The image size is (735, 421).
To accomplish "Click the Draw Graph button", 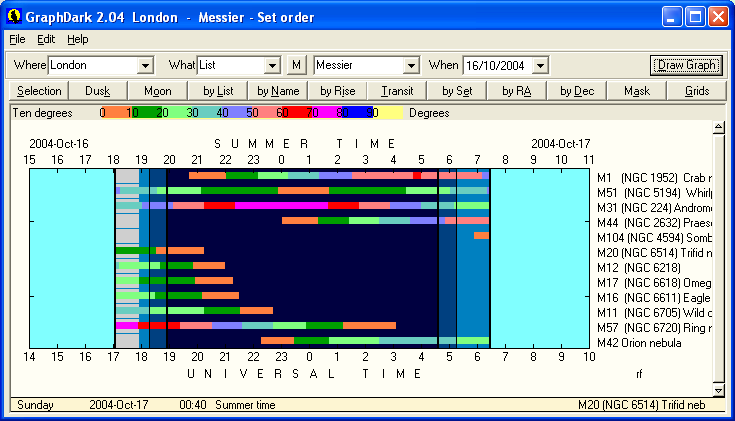I will coord(685,65).
